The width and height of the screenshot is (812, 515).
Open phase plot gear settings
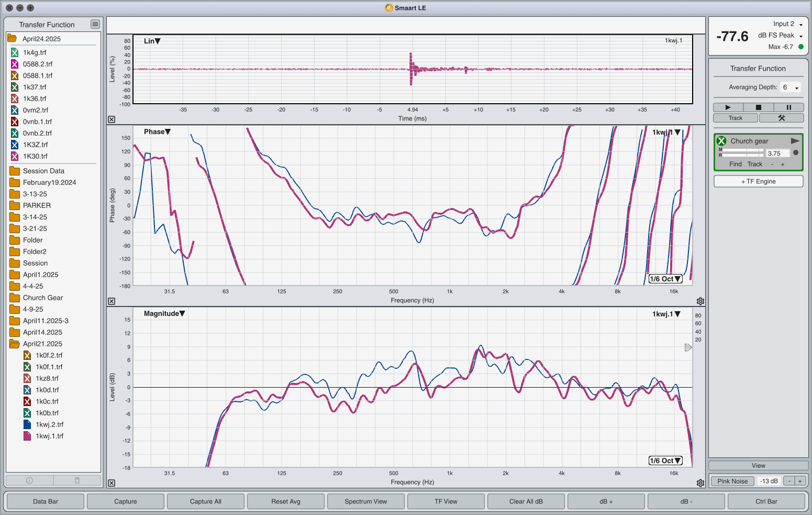(x=700, y=301)
